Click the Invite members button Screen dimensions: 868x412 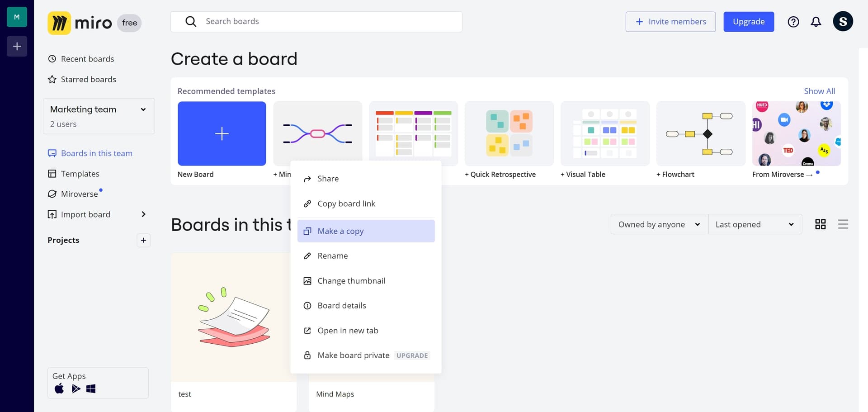pyautogui.click(x=670, y=22)
